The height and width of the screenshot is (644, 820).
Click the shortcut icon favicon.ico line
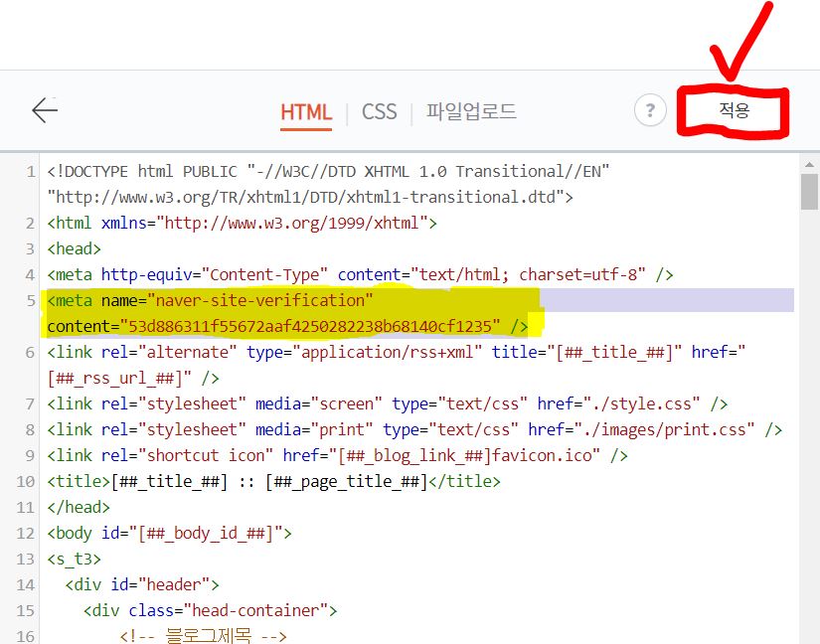click(337, 455)
